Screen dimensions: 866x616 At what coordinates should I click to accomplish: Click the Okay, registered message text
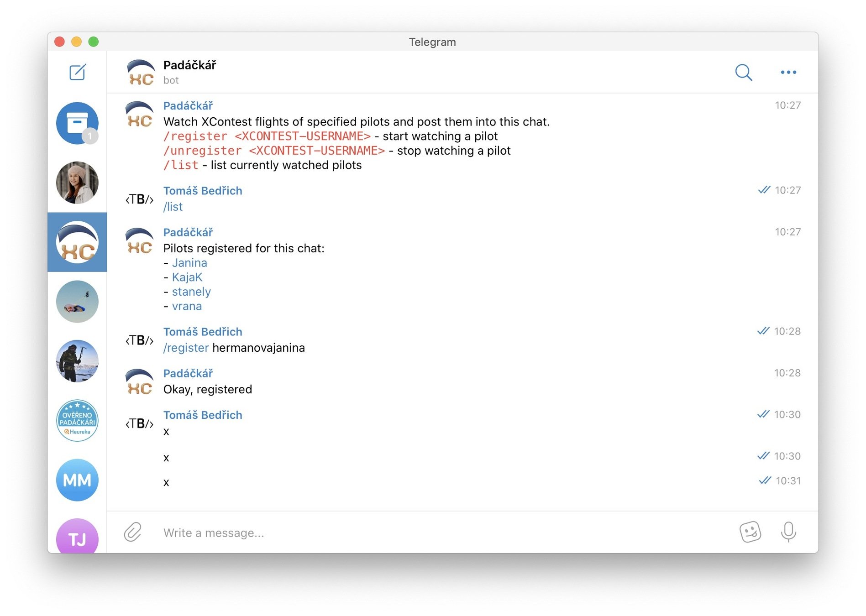click(x=208, y=390)
